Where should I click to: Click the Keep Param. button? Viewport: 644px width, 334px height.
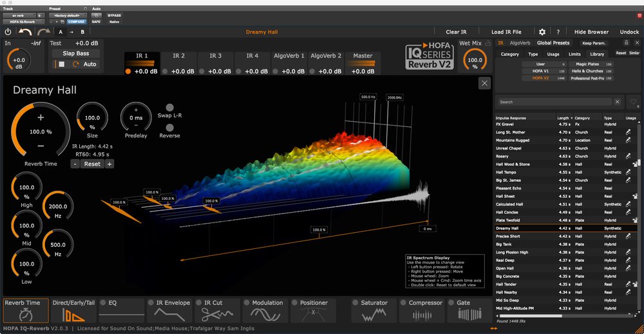[594, 43]
